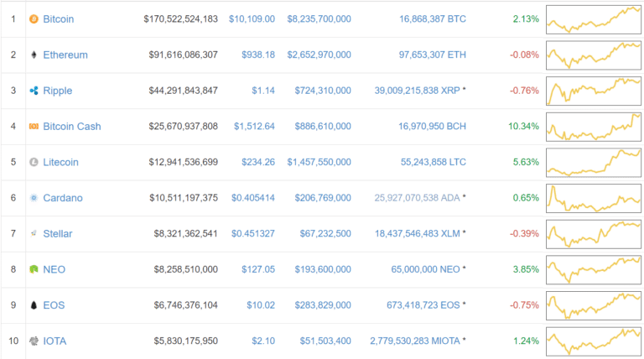
Task: View Bitcoin Cash price sparkline chart
Action: pos(594,127)
